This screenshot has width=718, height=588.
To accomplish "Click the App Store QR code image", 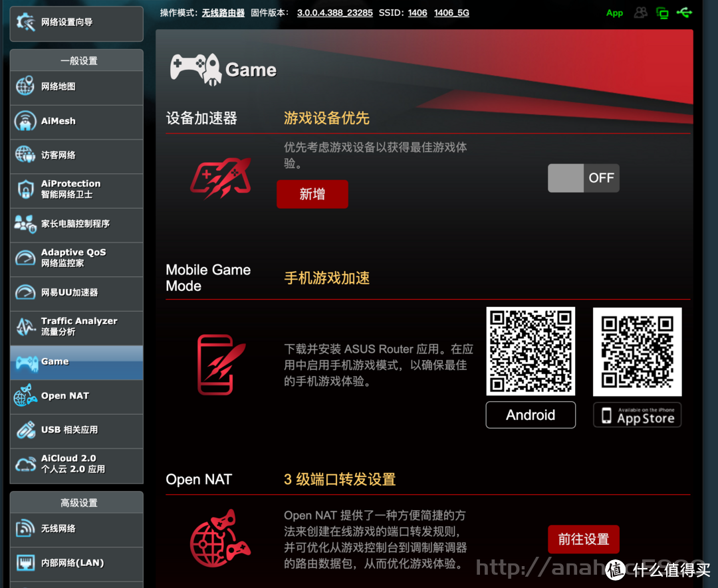I will 637,351.
